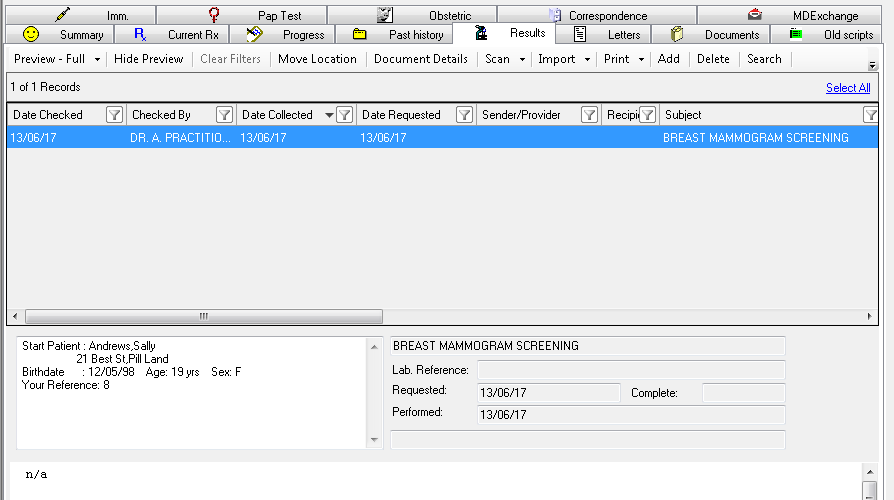Open the MDExchange tab
This screenshot has width=894, height=500.
click(x=790, y=15)
